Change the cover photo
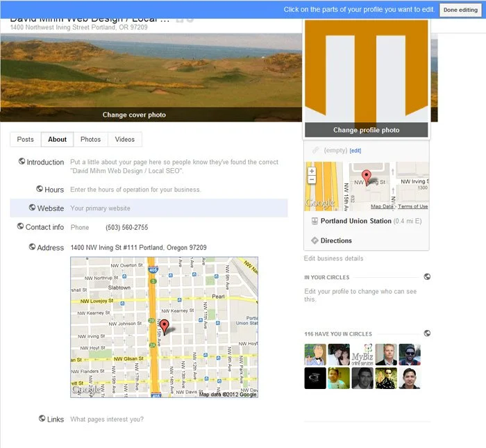The width and height of the screenshot is (486, 448). pos(134,115)
